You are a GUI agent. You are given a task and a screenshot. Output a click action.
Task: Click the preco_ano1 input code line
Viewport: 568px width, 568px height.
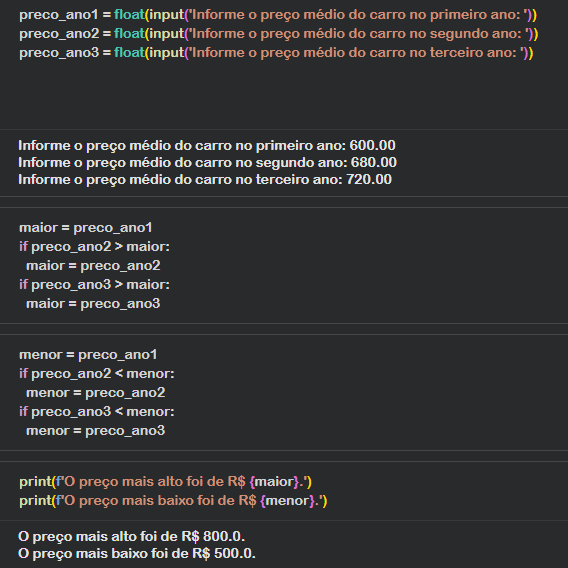tap(278, 15)
